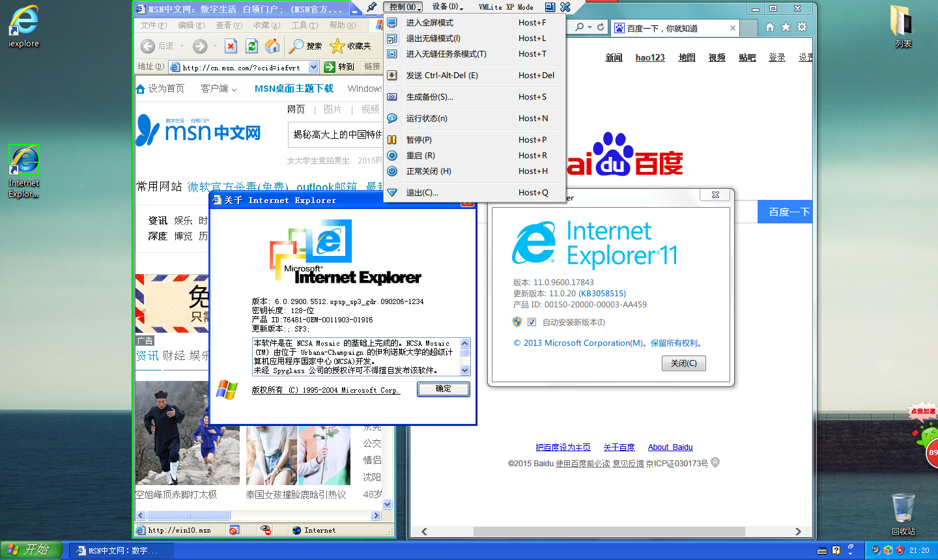Click the IE6 address bar URL field
This screenshot has height=560, width=938.
(238, 67)
